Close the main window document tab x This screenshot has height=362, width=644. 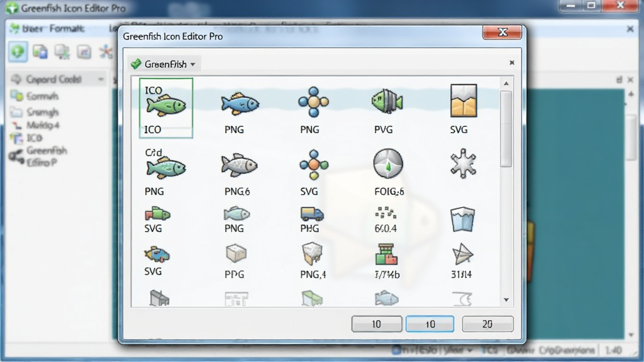[630, 29]
